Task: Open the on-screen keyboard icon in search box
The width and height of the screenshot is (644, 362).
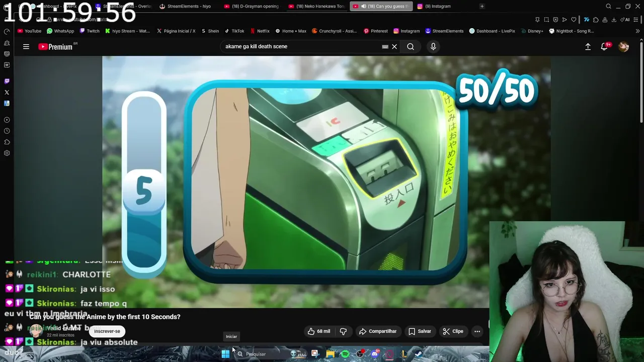Action: [385, 47]
